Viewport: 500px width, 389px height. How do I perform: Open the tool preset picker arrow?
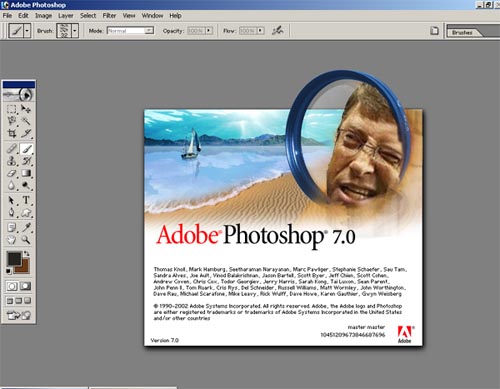click(27, 31)
